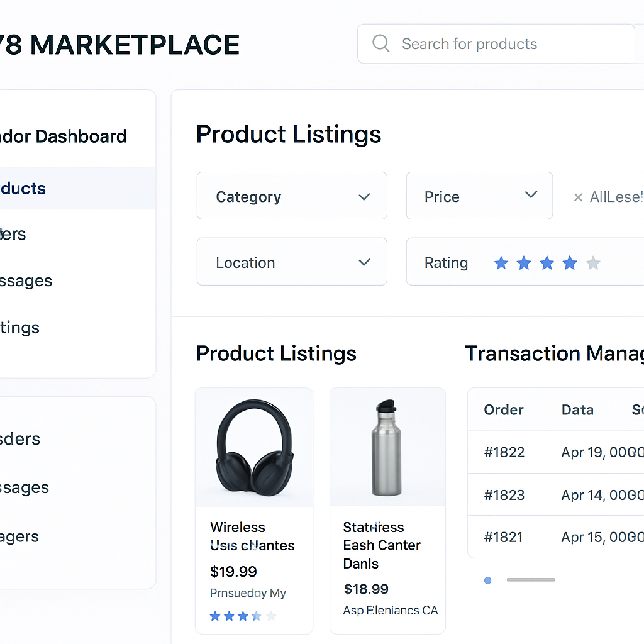Open the Category dropdown
The image size is (644, 644).
pos(292,196)
